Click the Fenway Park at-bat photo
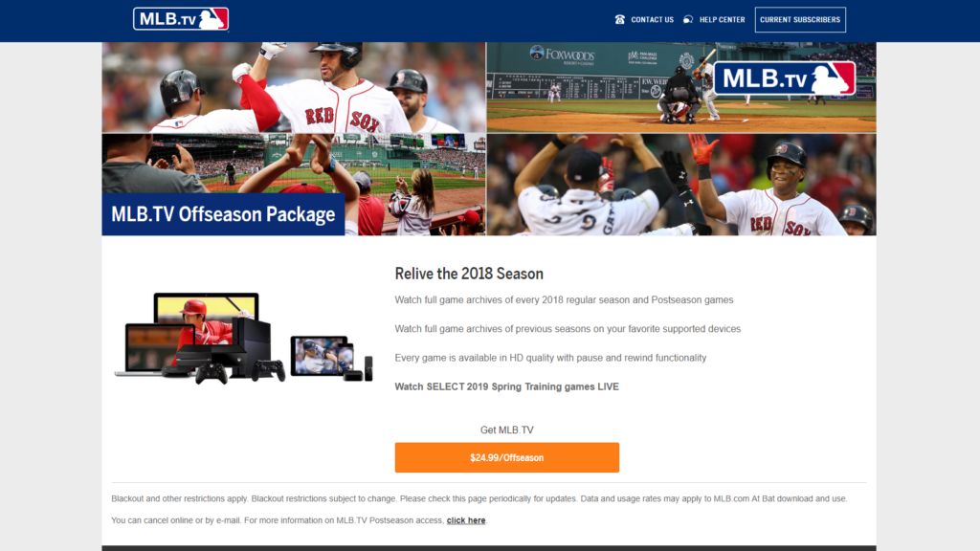This screenshot has height=551, width=980. point(681,87)
